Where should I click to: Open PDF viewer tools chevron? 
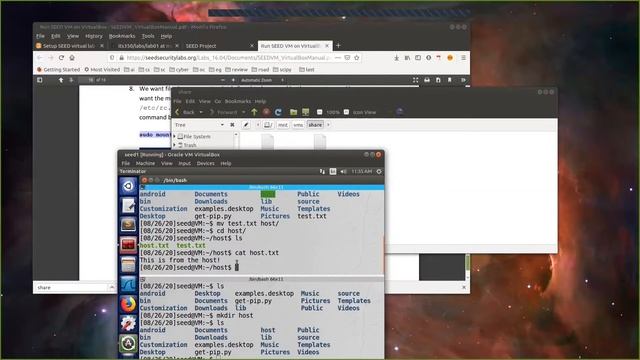pos(463,80)
